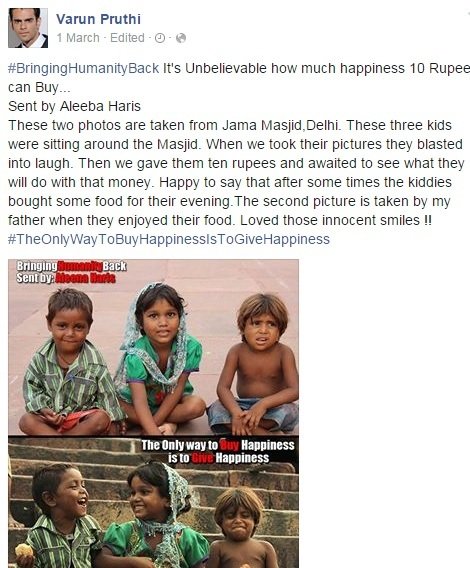Open the #TheOnlyWayToBuyHappinessIsToGiveHappiness hashtag
This screenshot has height=568, width=470.
coord(169,239)
